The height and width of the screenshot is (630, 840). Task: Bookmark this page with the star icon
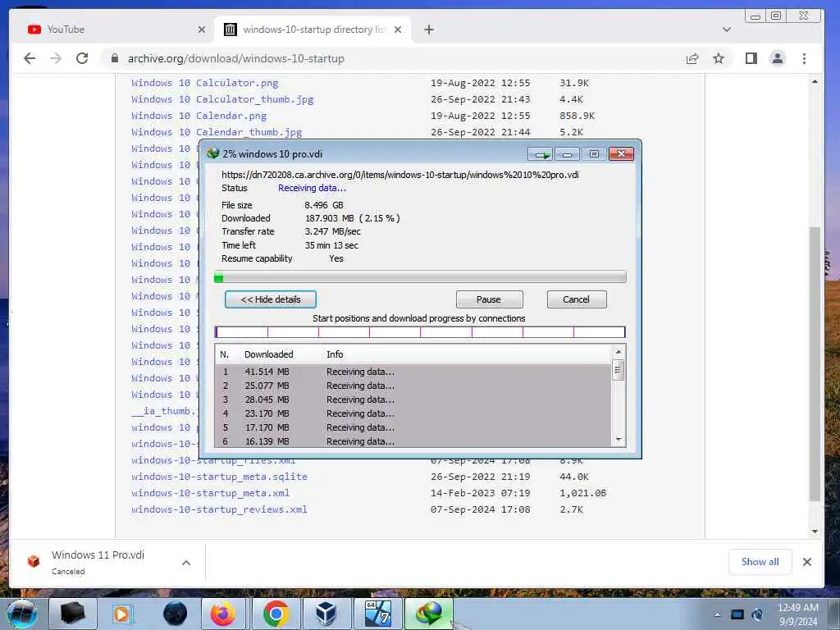click(719, 58)
